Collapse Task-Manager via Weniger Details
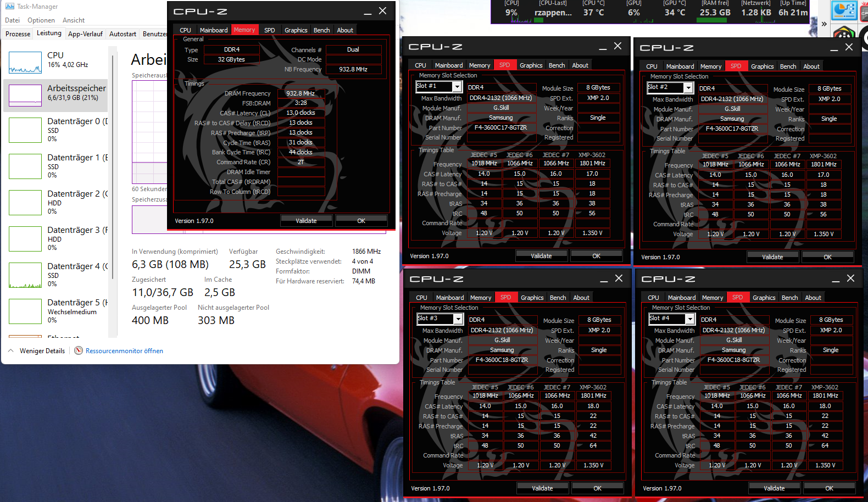 point(37,350)
